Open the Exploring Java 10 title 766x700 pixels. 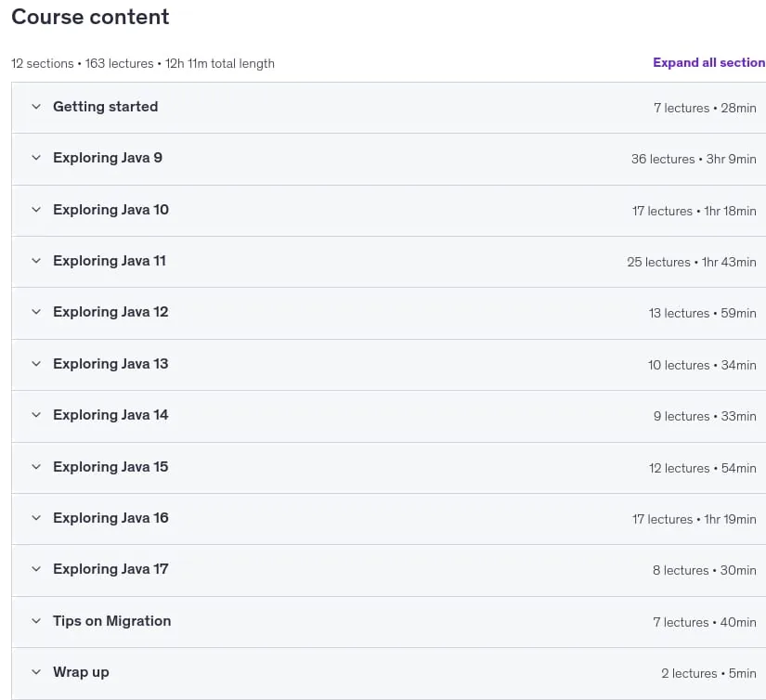(110, 210)
